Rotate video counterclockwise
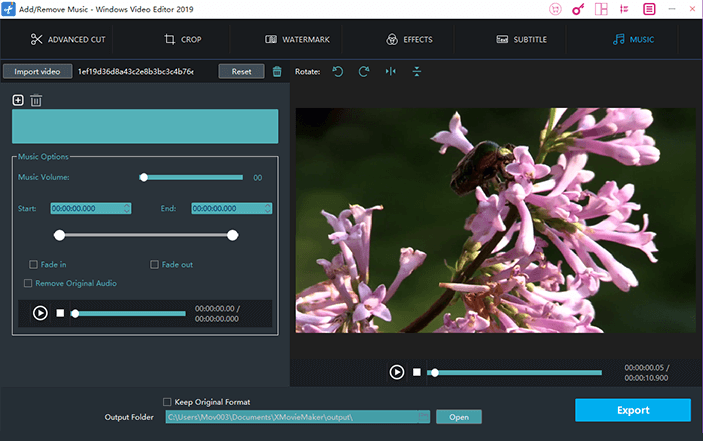 point(338,72)
